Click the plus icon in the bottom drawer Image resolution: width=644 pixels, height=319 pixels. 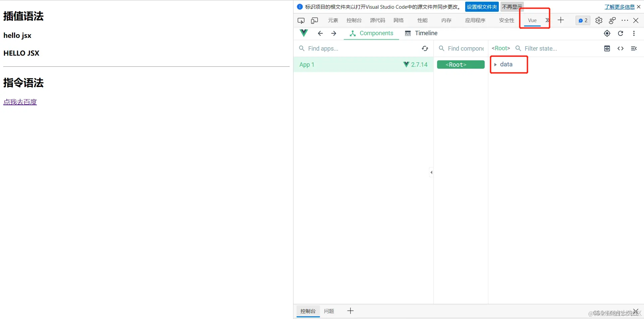tap(351, 311)
